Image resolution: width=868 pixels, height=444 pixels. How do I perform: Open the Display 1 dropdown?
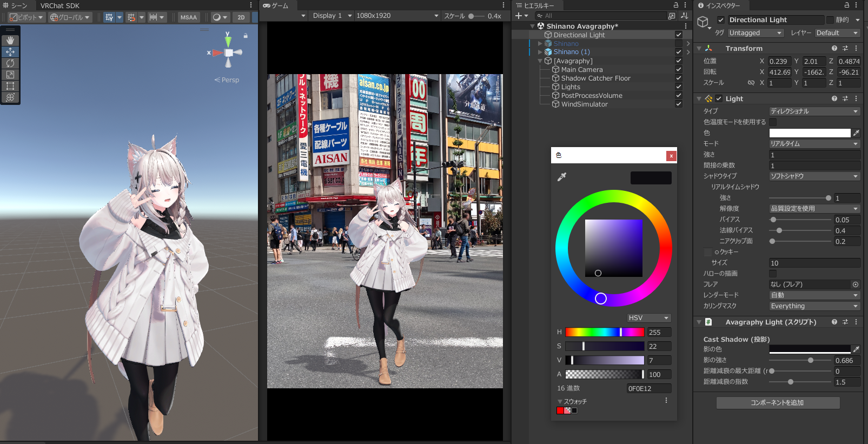(x=332, y=16)
